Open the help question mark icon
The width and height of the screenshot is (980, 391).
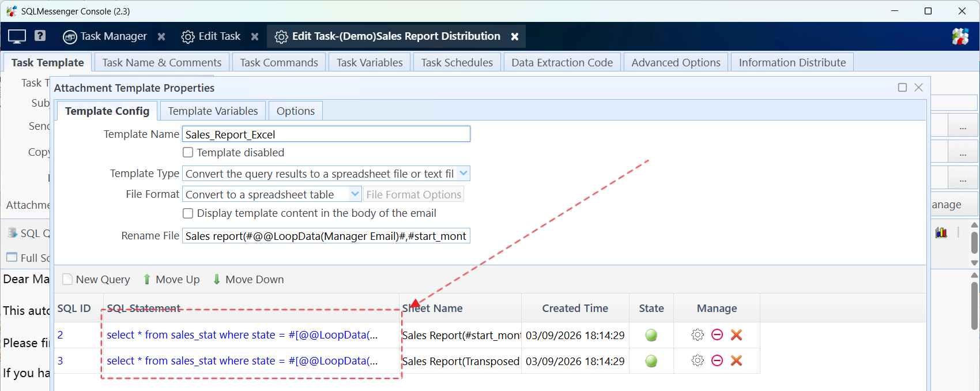point(40,36)
